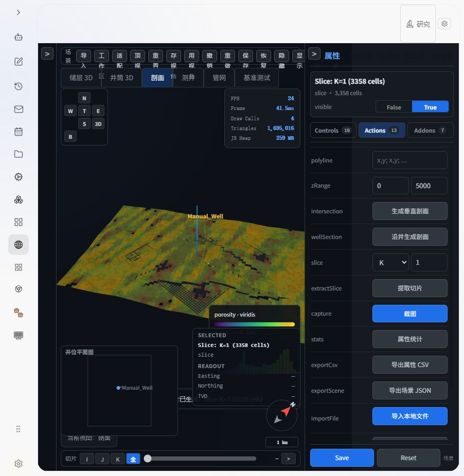Click the porosity viridis color bar
464x476 pixels.
(255, 324)
